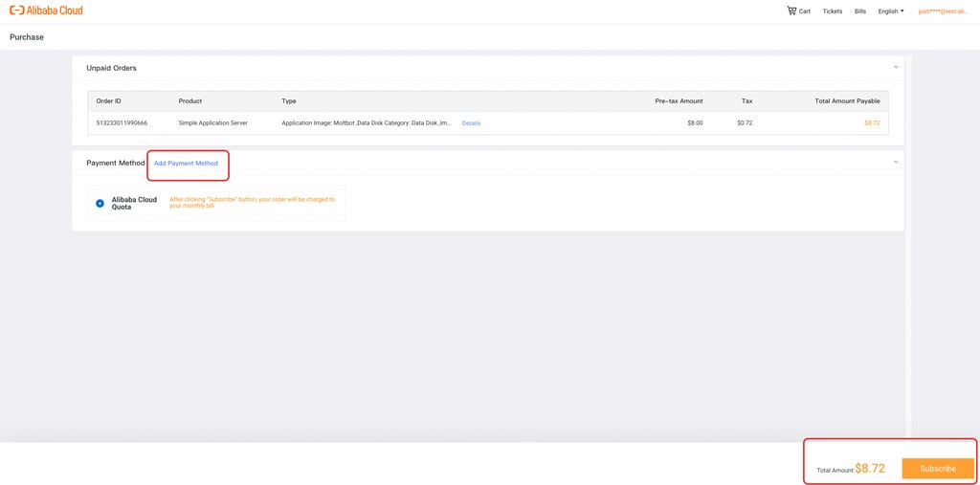980x485 pixels.
Task: Click the Application Image type description text
Action: coord(366,123)
